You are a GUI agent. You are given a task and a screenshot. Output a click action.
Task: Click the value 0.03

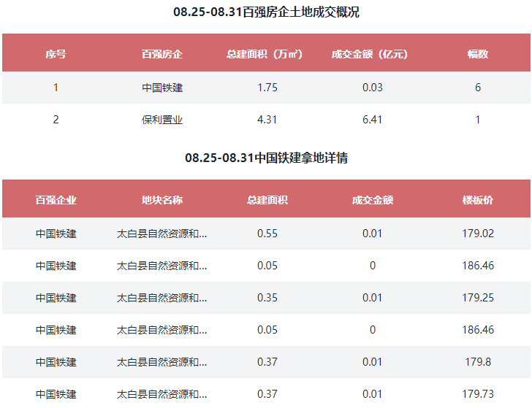coord(373,88)
